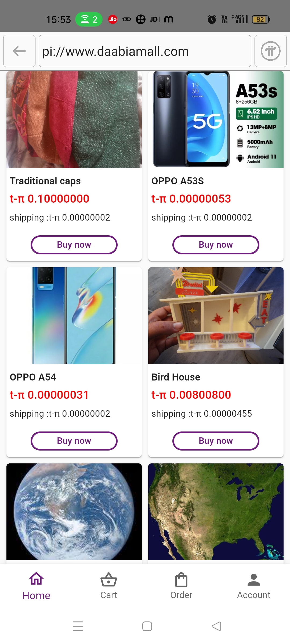This screenshot has width=290, height=644.
Task: Buy now the Traditional caps
Action: pyautogui.click(x=74, y=245)
